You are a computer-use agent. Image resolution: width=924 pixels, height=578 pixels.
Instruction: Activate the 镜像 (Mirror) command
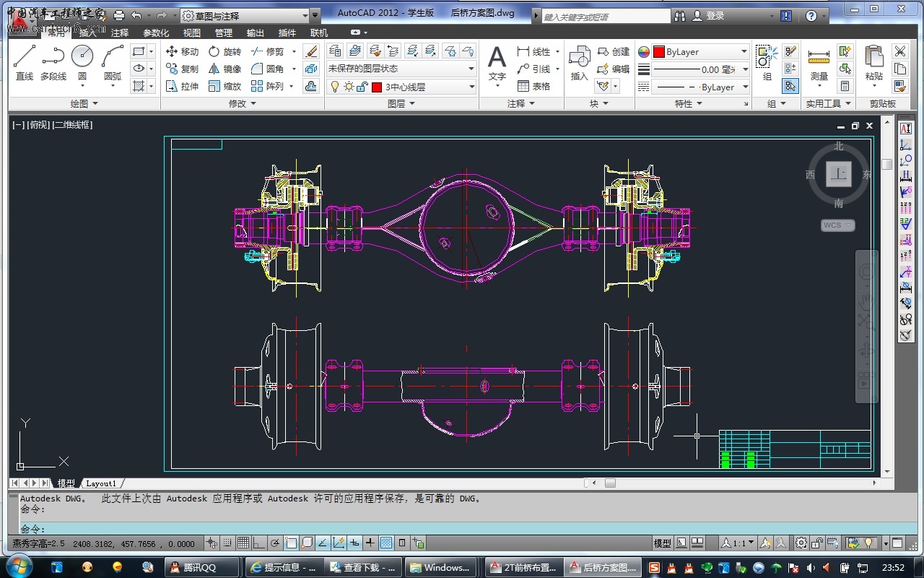click(x=225, y=69)
